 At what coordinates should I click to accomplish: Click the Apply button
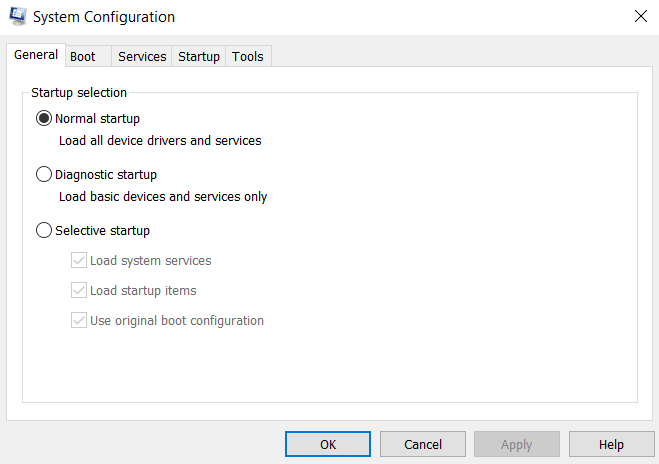pos(516,444)
